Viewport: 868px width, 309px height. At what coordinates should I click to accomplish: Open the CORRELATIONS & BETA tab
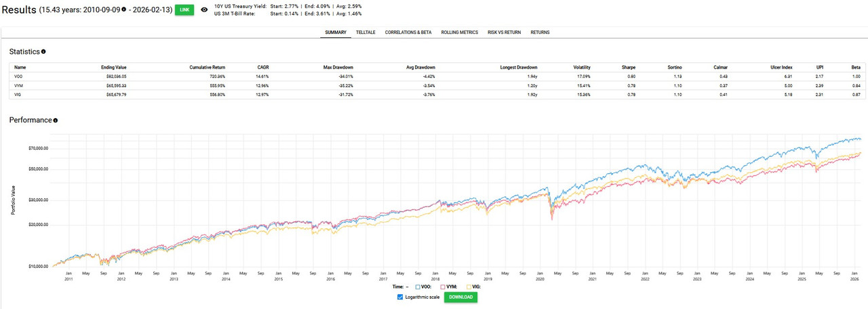coord(408,33)
